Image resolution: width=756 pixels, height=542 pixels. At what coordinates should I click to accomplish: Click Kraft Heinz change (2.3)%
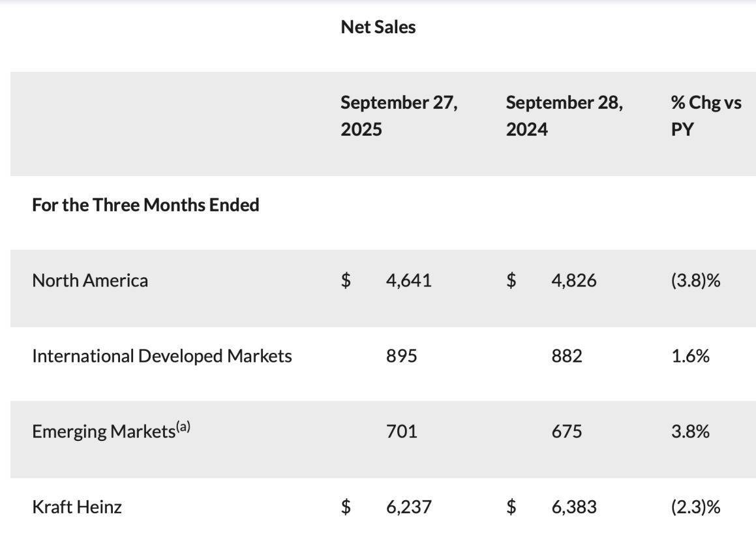click(x=695, y=507)
